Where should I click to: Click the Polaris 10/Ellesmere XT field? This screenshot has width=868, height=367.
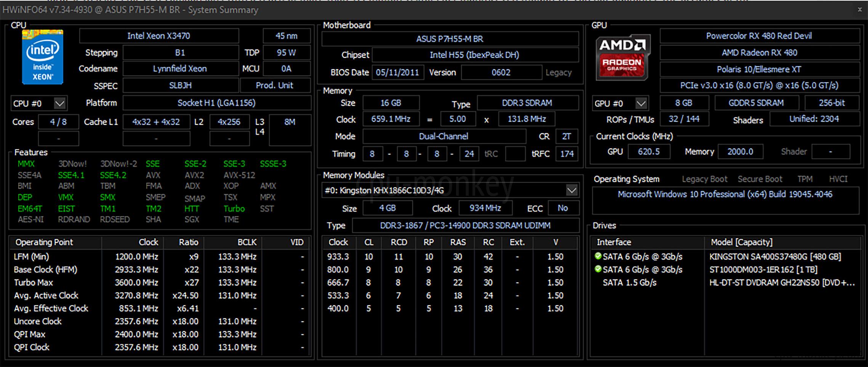coord(759,69)
